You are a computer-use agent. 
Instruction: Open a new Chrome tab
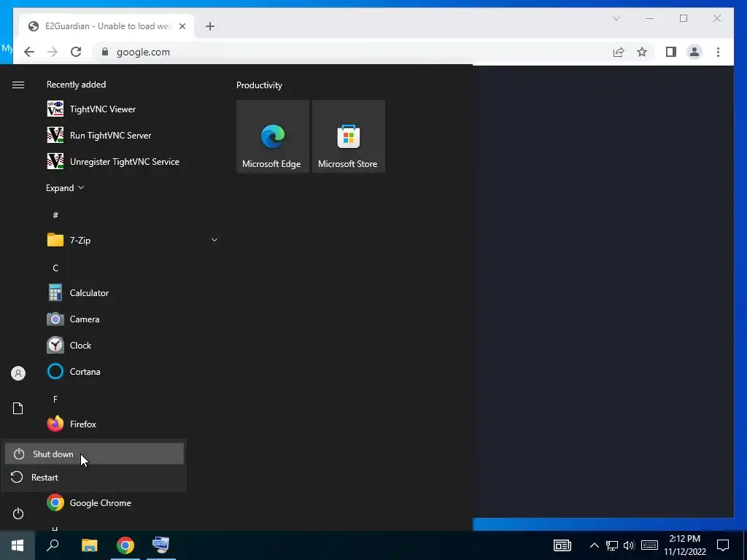pos(210,26)
